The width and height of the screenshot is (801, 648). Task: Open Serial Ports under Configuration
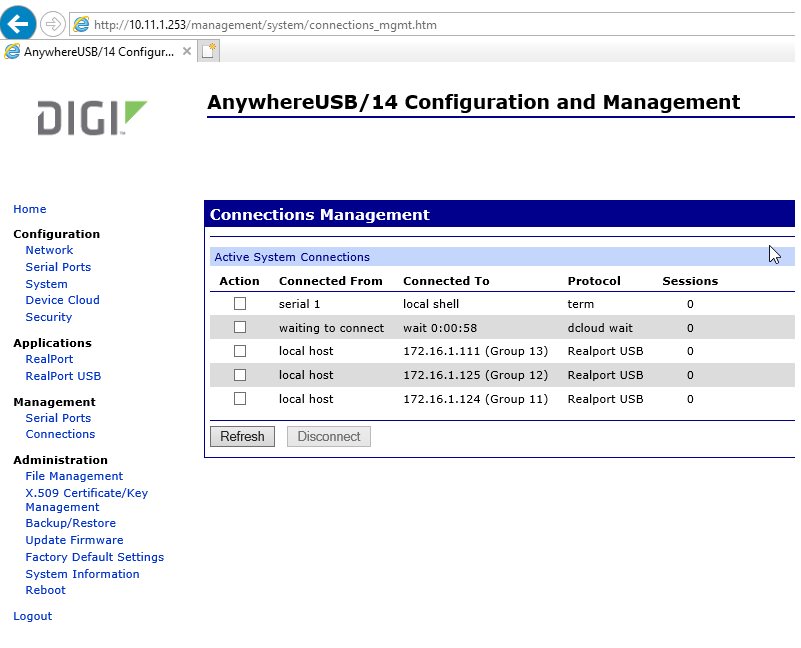[58, 267]
